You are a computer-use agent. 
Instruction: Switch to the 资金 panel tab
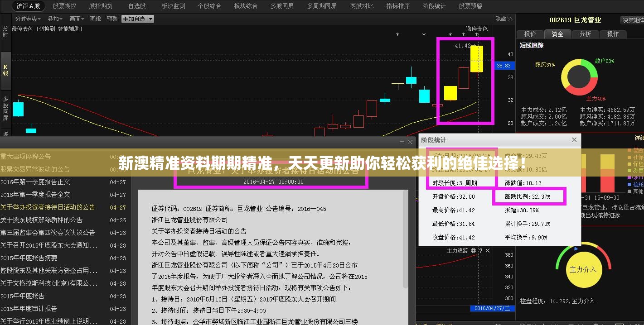tap(557, 34)
